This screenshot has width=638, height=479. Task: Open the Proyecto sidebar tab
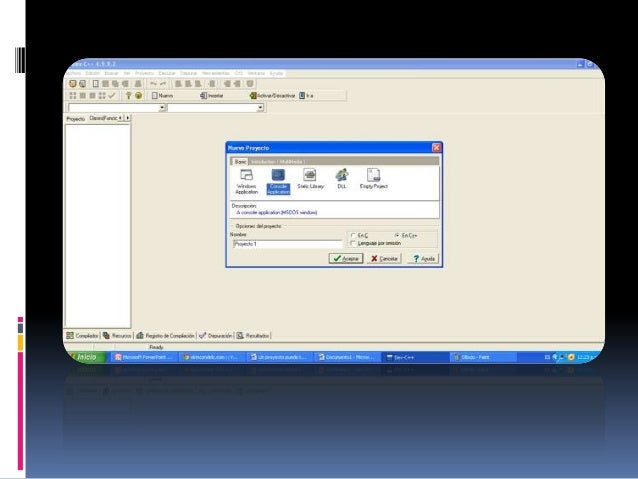76,119
